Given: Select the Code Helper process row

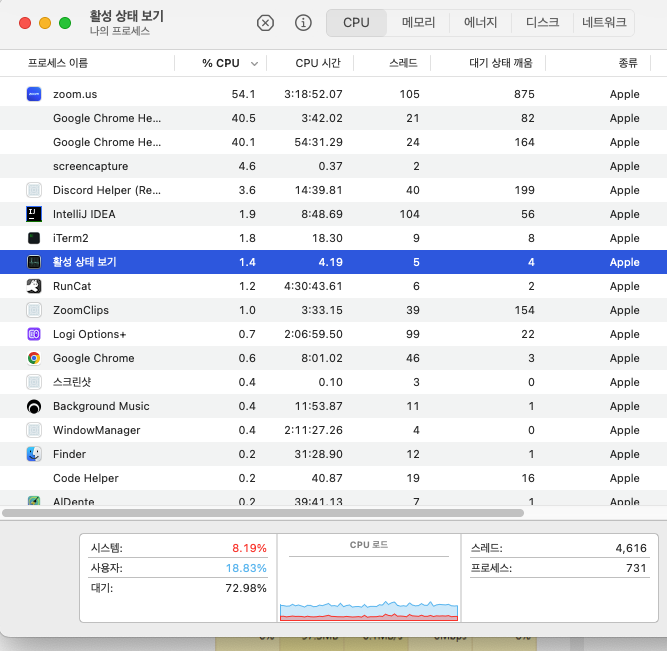Looking at the screenshot, I should pos(334,478).
